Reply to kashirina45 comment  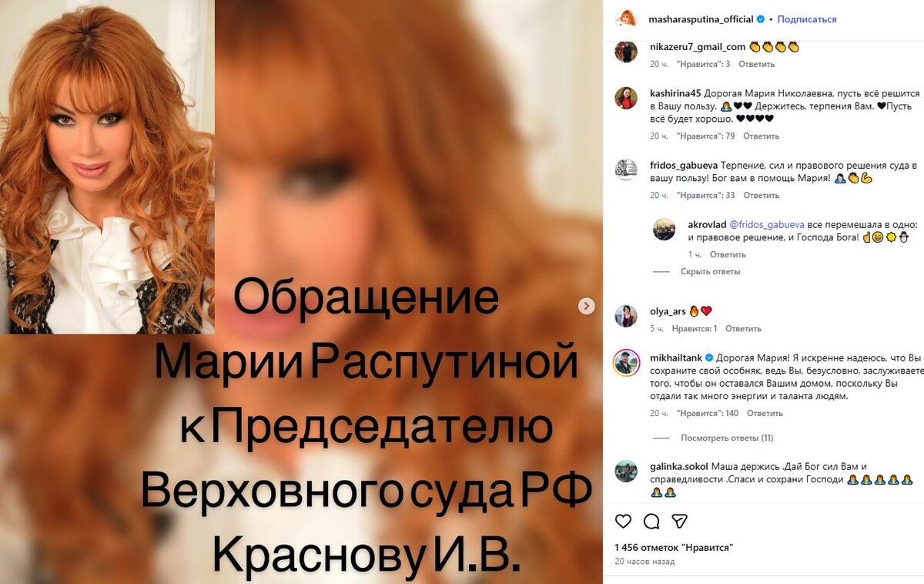(762, 136)
